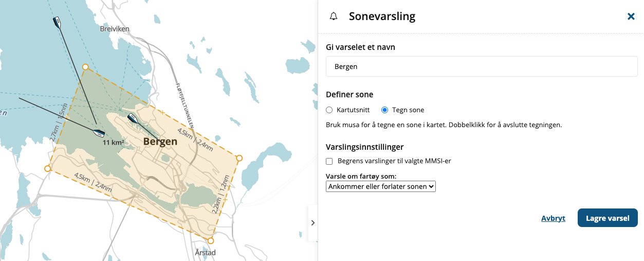
Task: Enable Begrens varslinger til valgte MMSI-er
Action: pyautogui.click(x=329, y=161)
